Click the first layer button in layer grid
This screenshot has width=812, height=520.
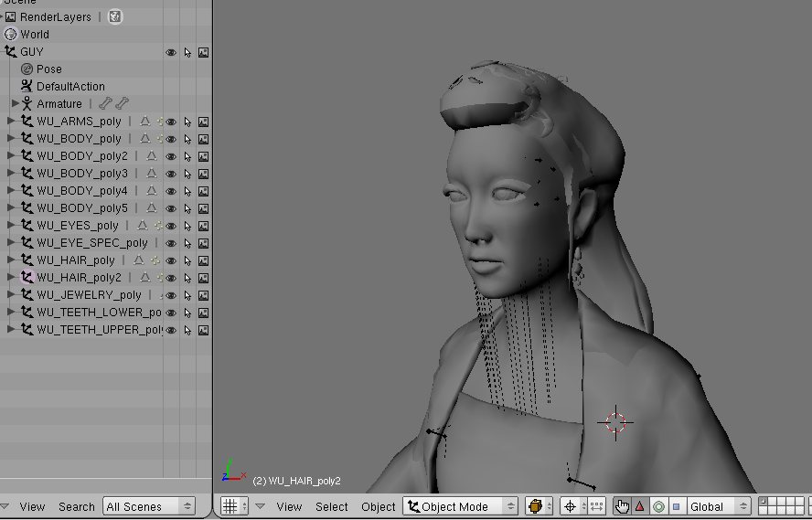(763, 502)
